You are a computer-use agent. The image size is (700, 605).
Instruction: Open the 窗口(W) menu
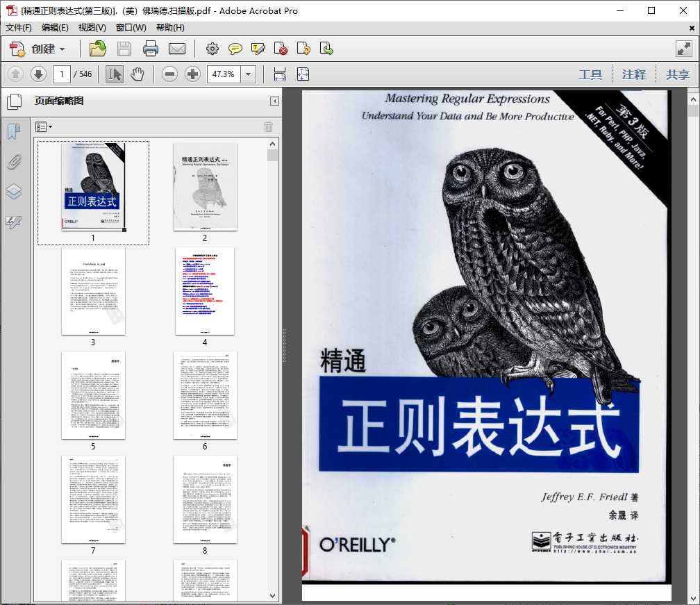pyautogui.click(x=131, y=28)
